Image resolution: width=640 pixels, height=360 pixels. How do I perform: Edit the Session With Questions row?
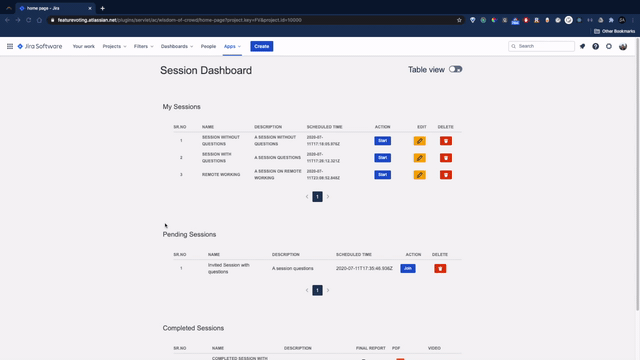pyautogui.click(x=420, y=158)
